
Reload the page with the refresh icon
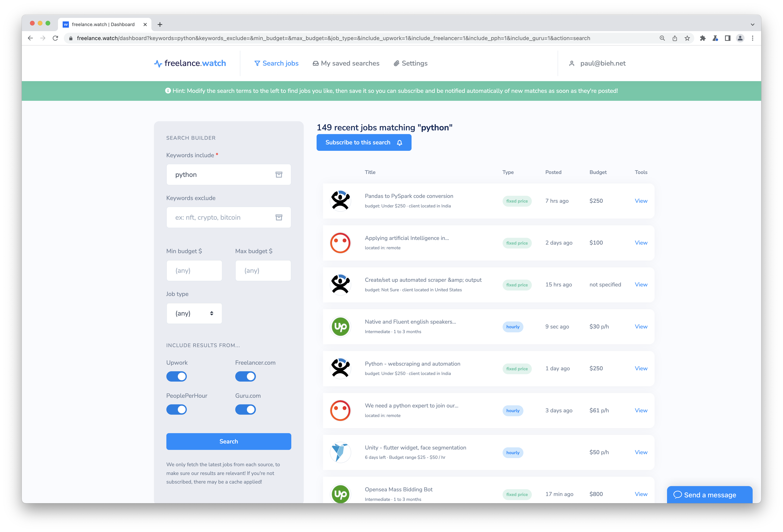coord(55,38)
